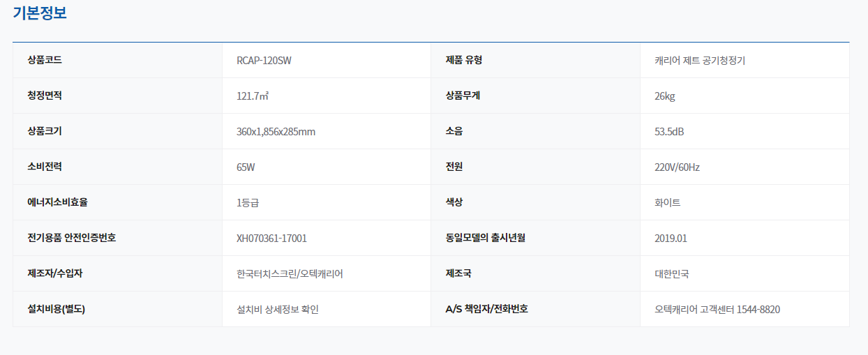Select the safety certification number XH070361-17001
Image resolution: width=868 pixels, height=355 pixels.
click(271, 239)
